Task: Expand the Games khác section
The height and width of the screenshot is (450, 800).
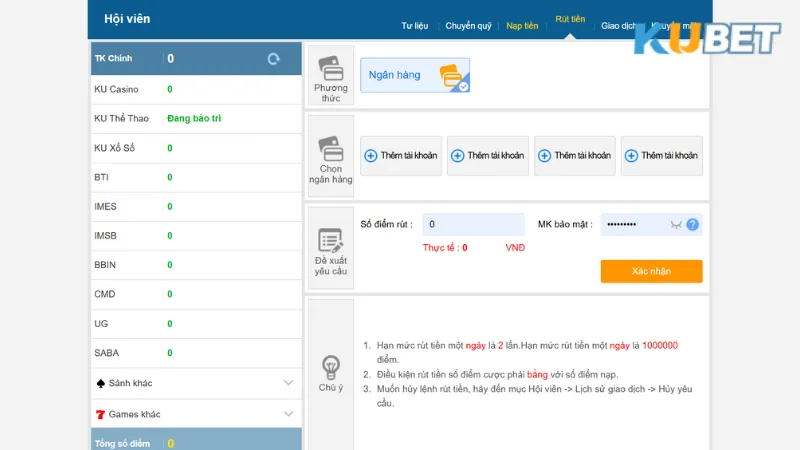Action: click(x=288, y=414)
